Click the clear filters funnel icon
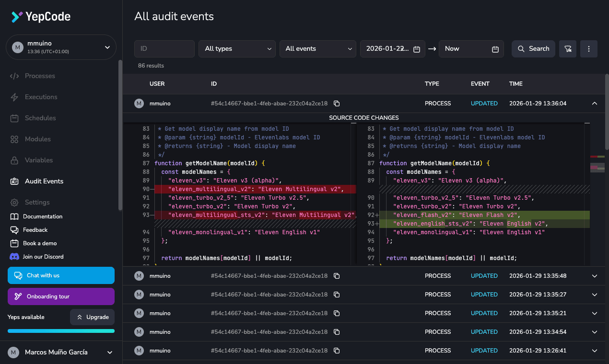609x364 pixels. click(568, 49)
